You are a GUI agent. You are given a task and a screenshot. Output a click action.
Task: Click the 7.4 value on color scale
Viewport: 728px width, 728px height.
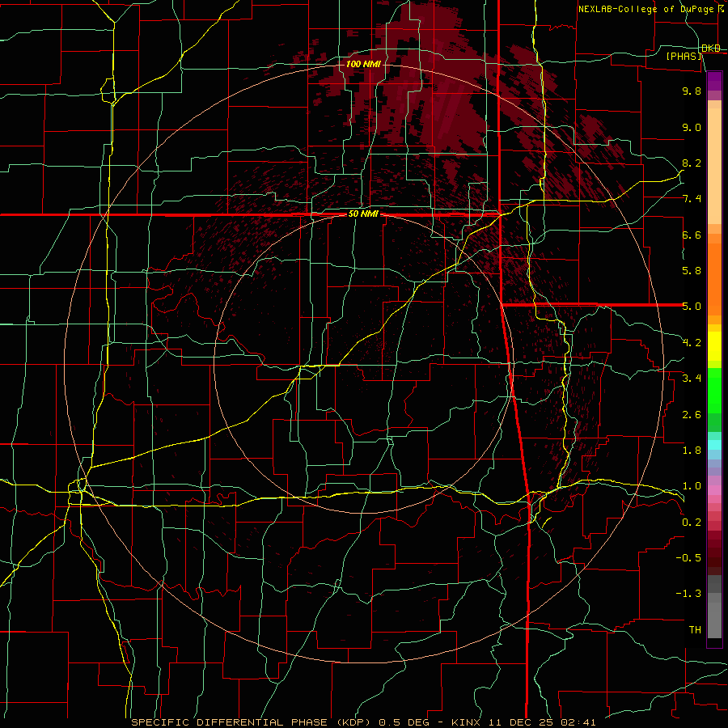pyautogui.click(x=692, y=199)
